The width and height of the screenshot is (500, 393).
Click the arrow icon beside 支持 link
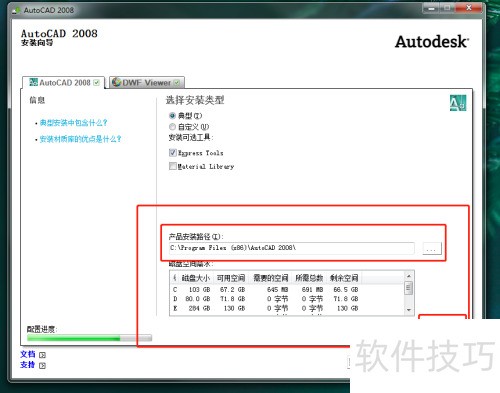tap(42, 366)
